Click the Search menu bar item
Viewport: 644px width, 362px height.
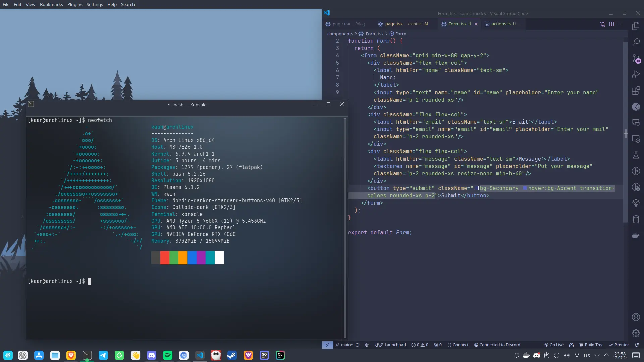pyautogui.click(x=128, y=4)
